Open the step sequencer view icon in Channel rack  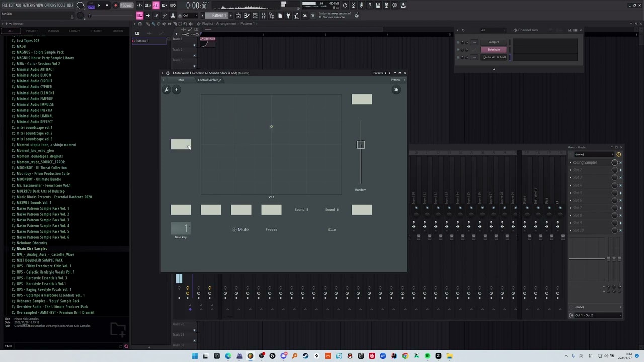click(575, 30)
